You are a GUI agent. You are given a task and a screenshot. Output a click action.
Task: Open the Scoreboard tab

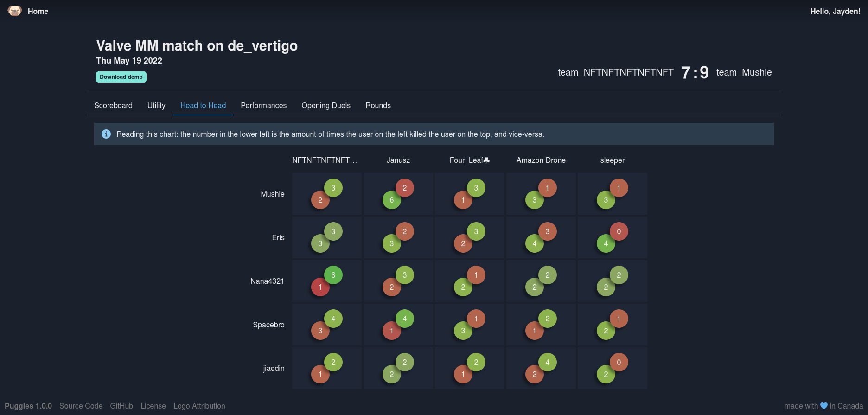(x=113, y=105)
